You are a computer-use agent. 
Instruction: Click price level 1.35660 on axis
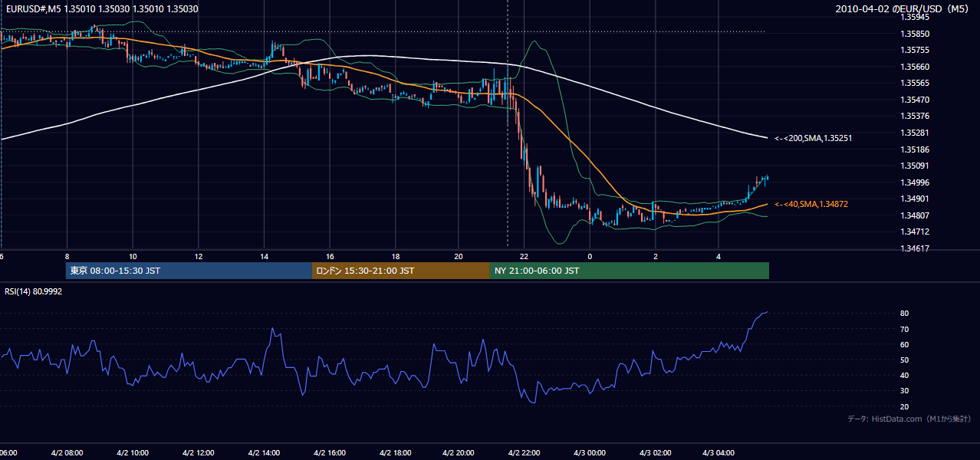point(916,67)
